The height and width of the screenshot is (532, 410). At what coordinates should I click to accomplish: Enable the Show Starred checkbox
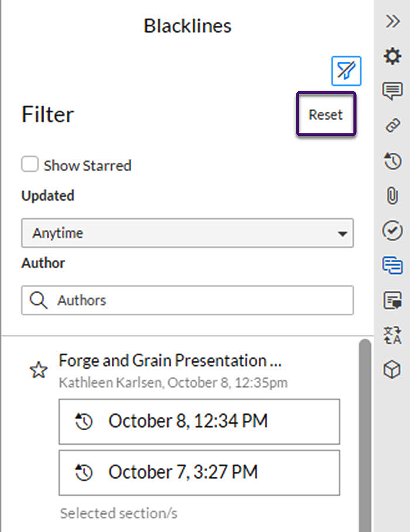(30, 164)
